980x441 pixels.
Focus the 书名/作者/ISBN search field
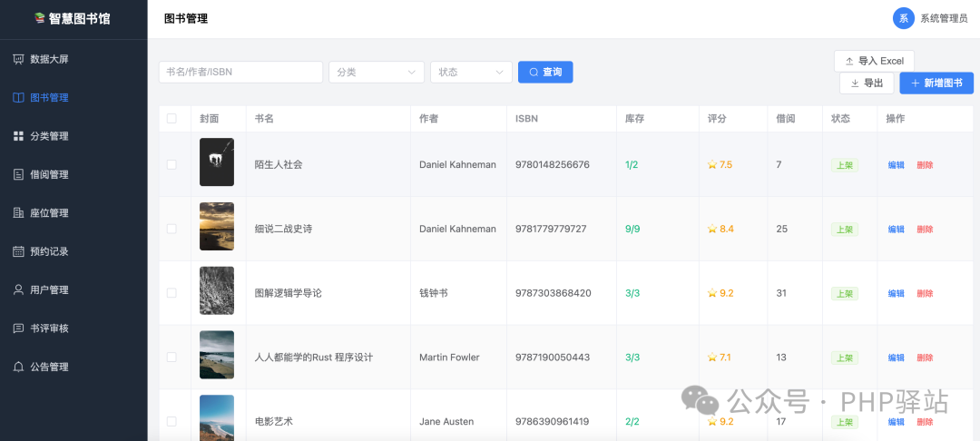(x=240, y=72)
